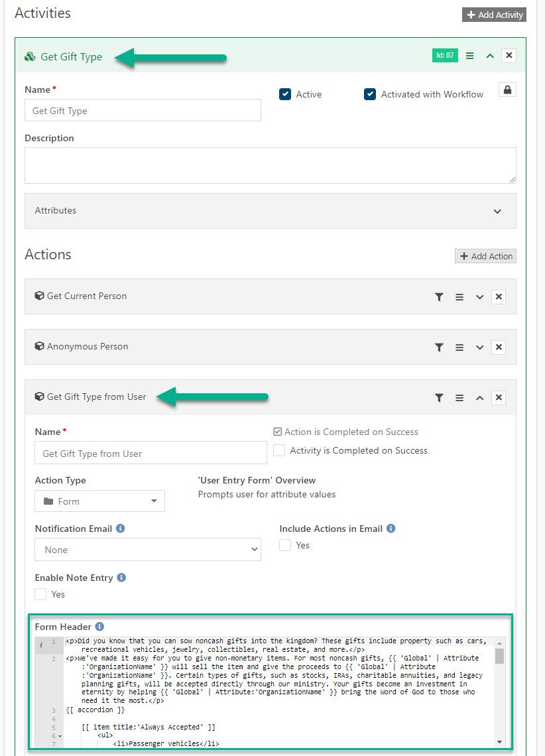Click the Get Gift Type activity header title
This screenshot has width=545, height=756.
tap(72, 57)
